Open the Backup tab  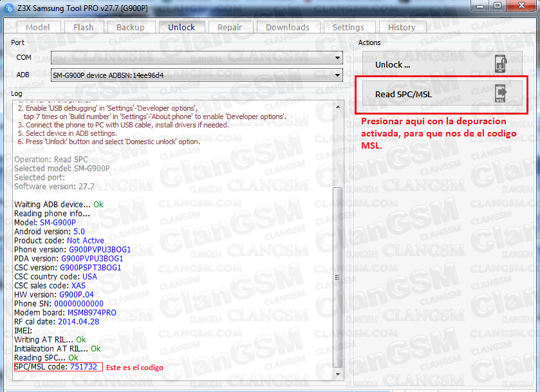[131, 27]
